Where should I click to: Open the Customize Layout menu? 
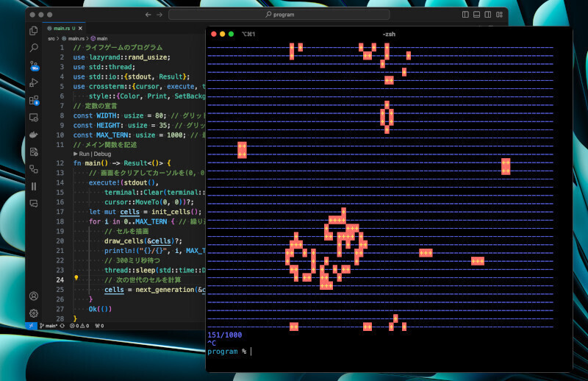498,15
